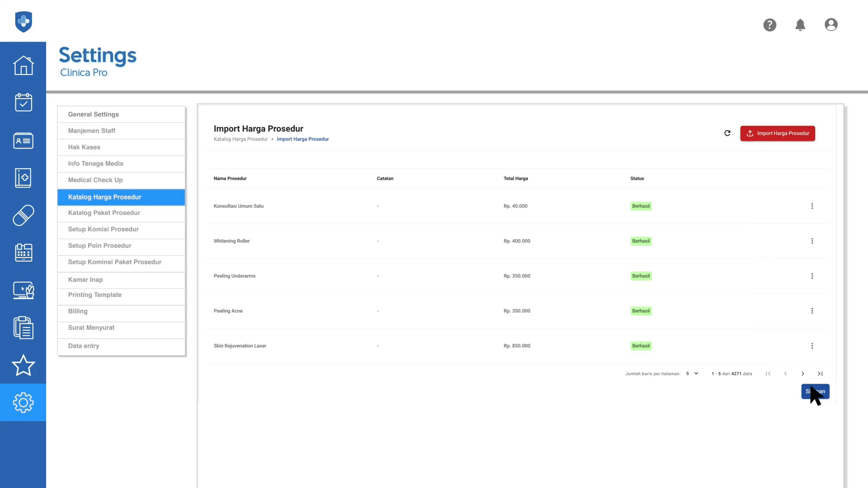Click Katalog Harga Prosedur breadcrumb link
This screenshot has width=868, height=488.
click(x=241, y=139)
